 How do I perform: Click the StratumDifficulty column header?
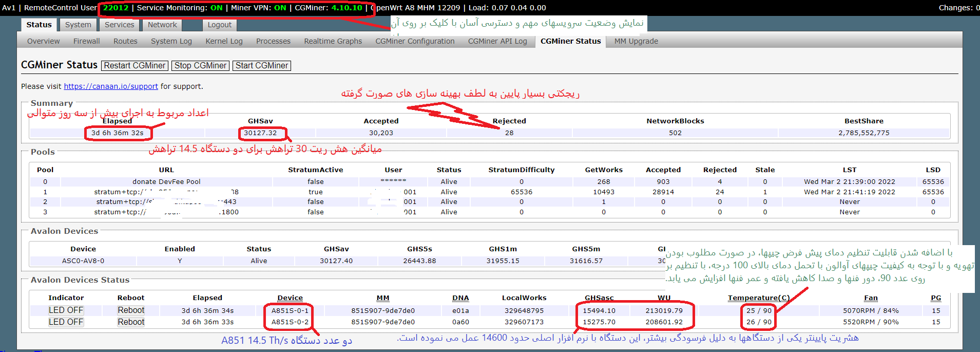522,170
